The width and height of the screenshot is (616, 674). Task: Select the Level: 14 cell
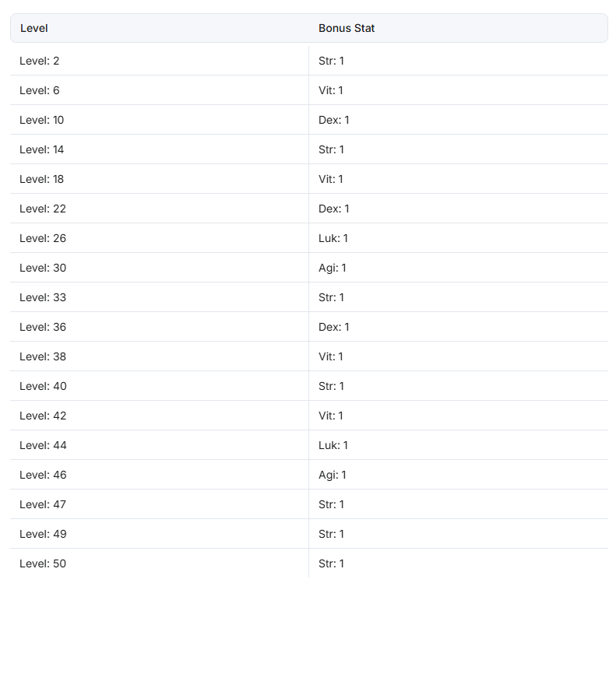click(160, 149)
